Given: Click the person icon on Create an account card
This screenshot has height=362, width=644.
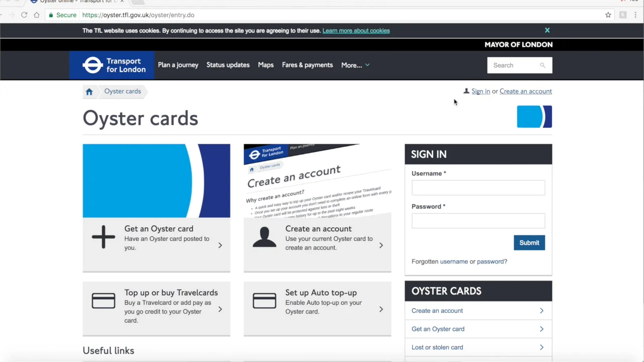Looking at the screenshot, I should 265,237.
